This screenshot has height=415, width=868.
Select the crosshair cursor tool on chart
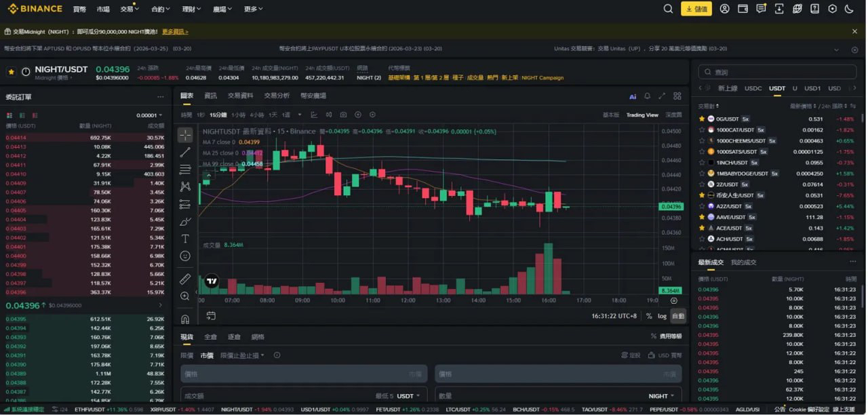click(185, 134)
